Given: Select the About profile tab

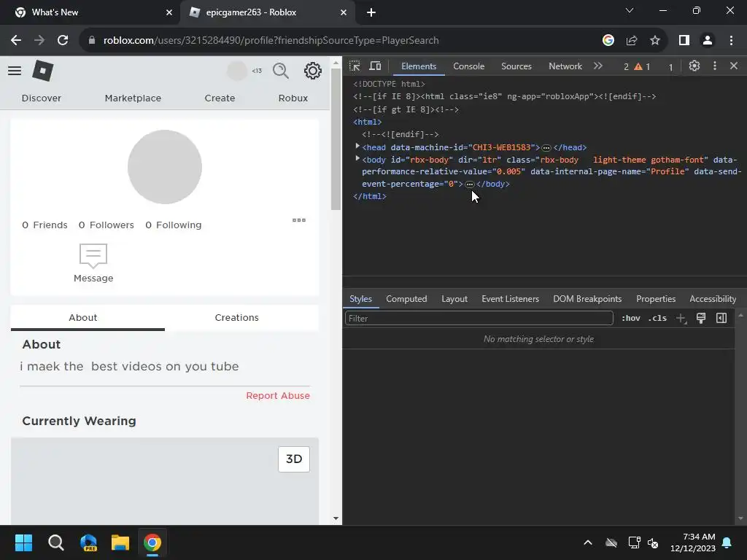Looking at the screenshot, I should [83, 318].
